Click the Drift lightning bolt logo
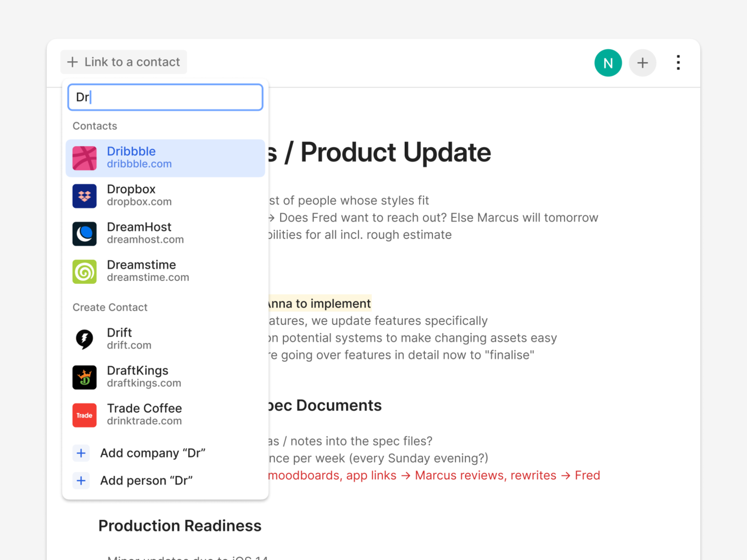Image resolution: width=747 pixels, height=560 pixels. (85, 339)
